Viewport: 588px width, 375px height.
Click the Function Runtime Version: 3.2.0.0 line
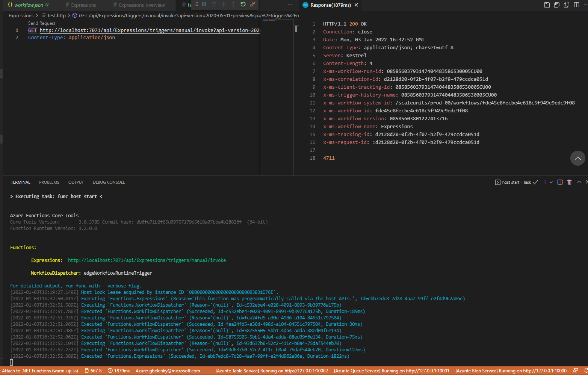(x=53, y=228)
